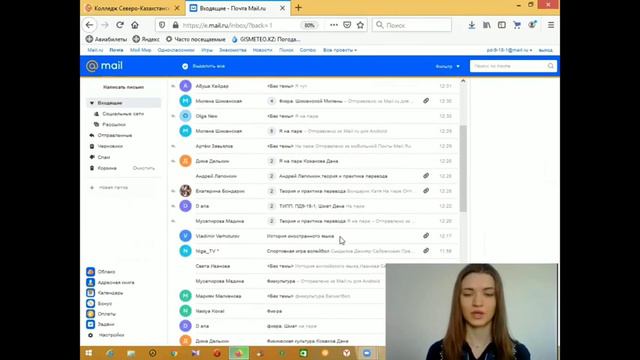Viewport: 640px width, 360px height.
Task: Click the shopping cart toolbar icon
Action: 517,25
